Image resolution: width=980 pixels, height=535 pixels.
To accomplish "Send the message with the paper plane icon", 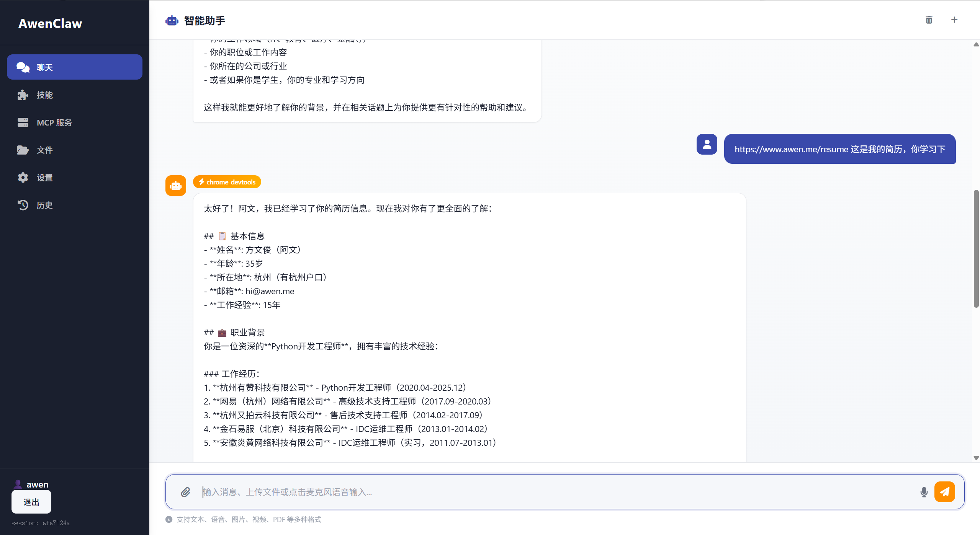I will click(x=944, y=491).
